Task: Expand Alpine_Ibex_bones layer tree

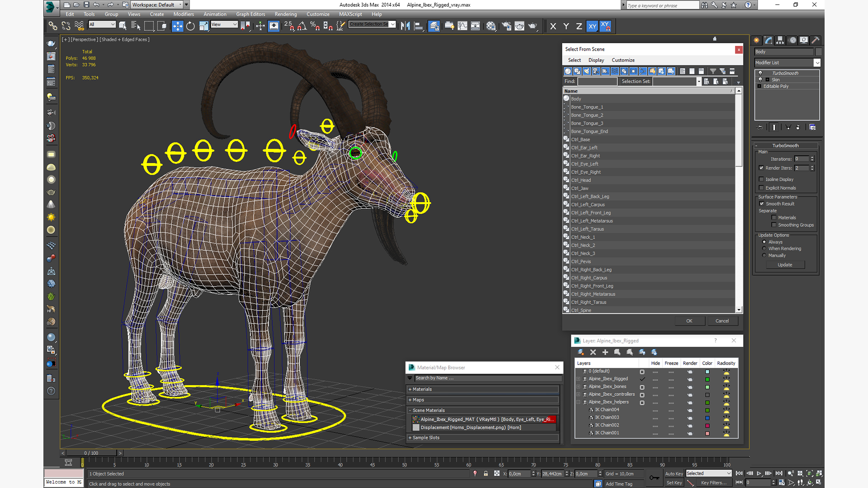Action: [578, 387]
